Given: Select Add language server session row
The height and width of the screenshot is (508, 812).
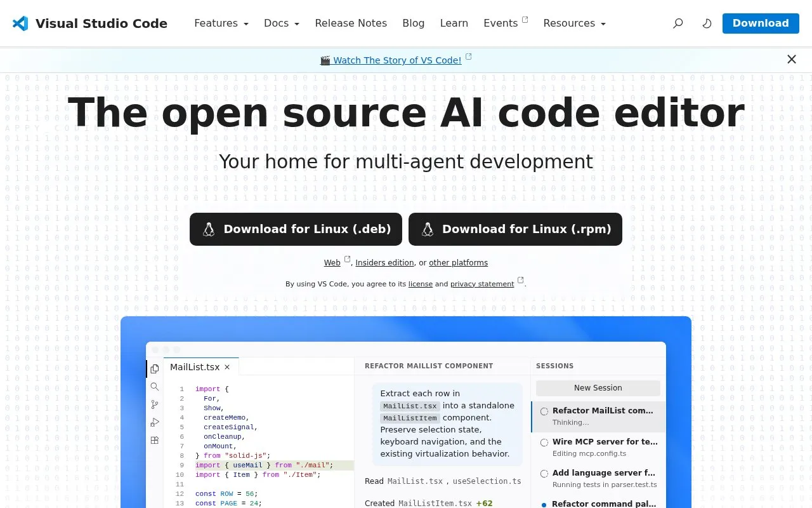Looking at the screenshot, I should pos(599,479).
